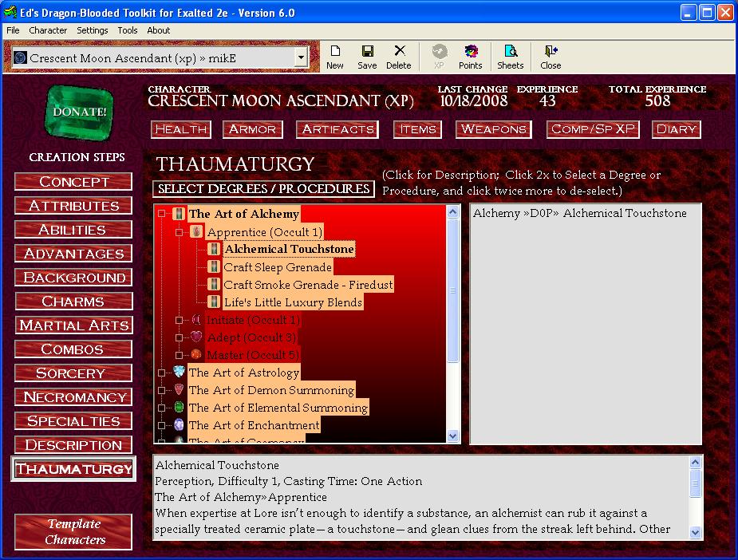Viewport: 738px width, 560px height.
Task: Open the About menu
Action: 158,30
